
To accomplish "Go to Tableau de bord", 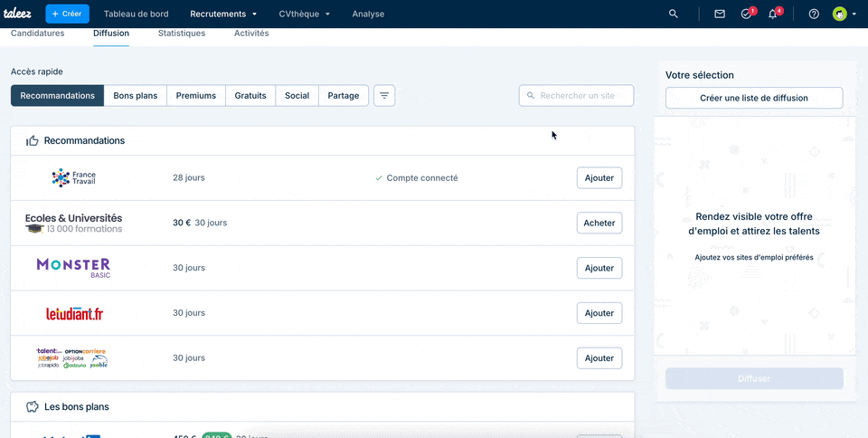I will tap(137, 14).
